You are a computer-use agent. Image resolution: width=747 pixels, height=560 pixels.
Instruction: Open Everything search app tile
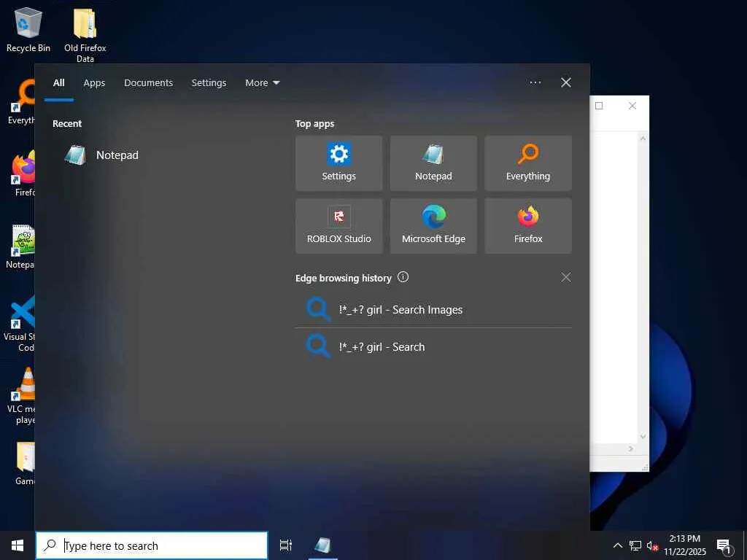click(528, 163)
